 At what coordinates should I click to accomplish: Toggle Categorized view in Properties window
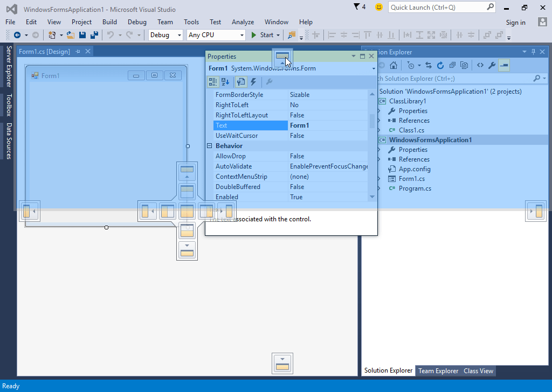coord(212,82)
